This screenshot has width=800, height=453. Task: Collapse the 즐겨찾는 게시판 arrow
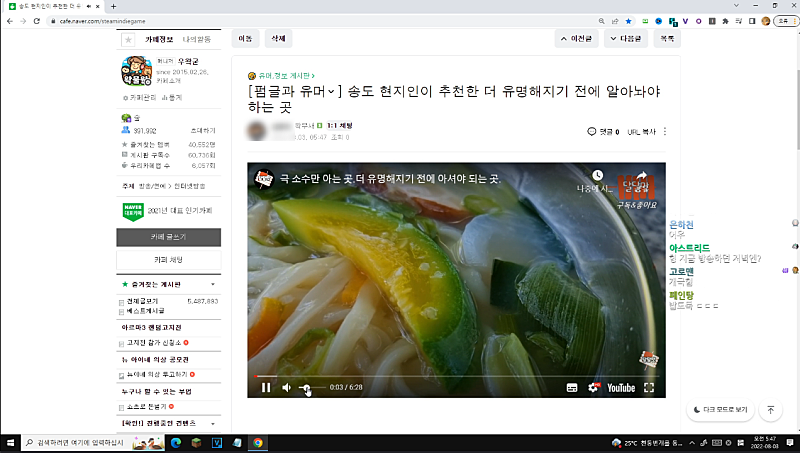click(x=213, y=285)
